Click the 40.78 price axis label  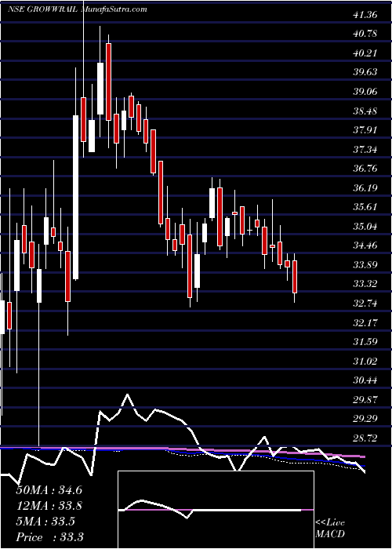[365, 35]
